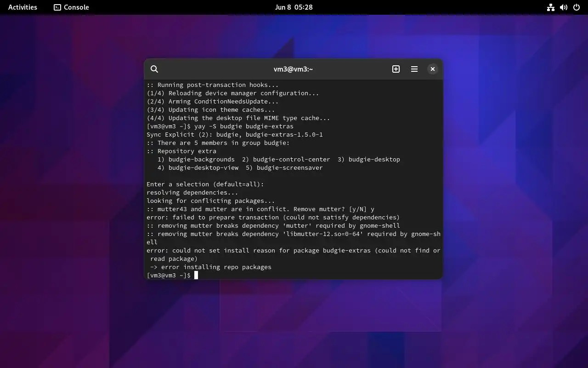Viewport: 588px width, 368px height.
Task: Click the power icon in top bar
Action: [x=577, y=7]
